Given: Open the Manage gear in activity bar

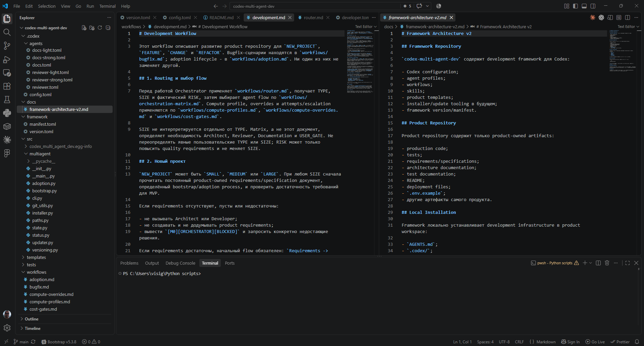Looking at the screenshot, I should click(7, 328).
